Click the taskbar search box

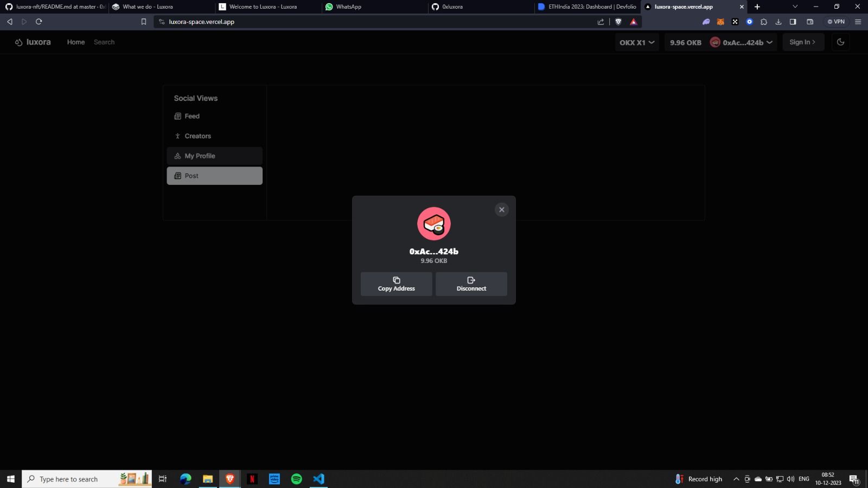click(x=87, y=479)
